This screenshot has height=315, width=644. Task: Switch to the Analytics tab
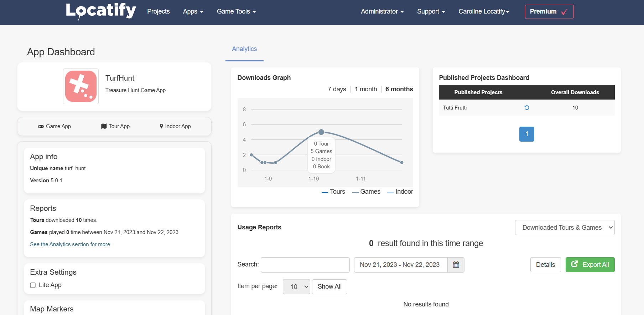tap(244, 49)
